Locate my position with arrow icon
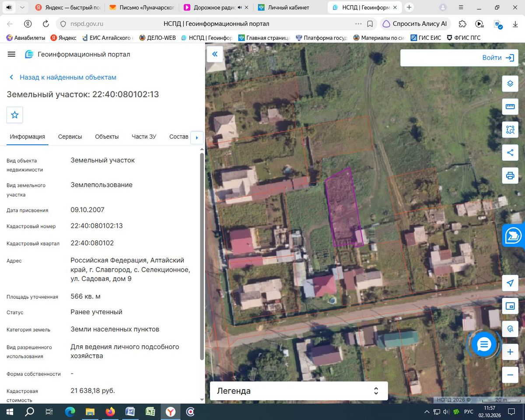 pos(510,283)
